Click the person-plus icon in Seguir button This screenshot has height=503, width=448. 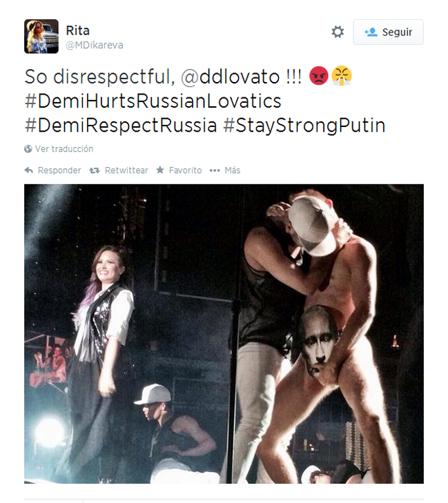371,32
